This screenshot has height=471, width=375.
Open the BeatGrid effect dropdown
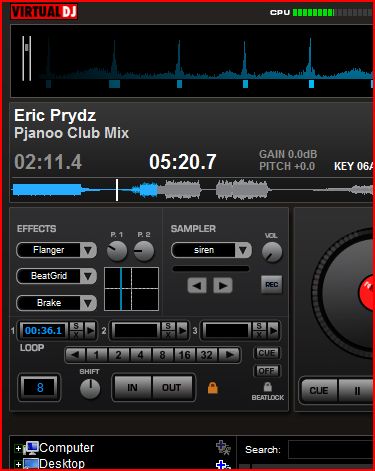88,276
